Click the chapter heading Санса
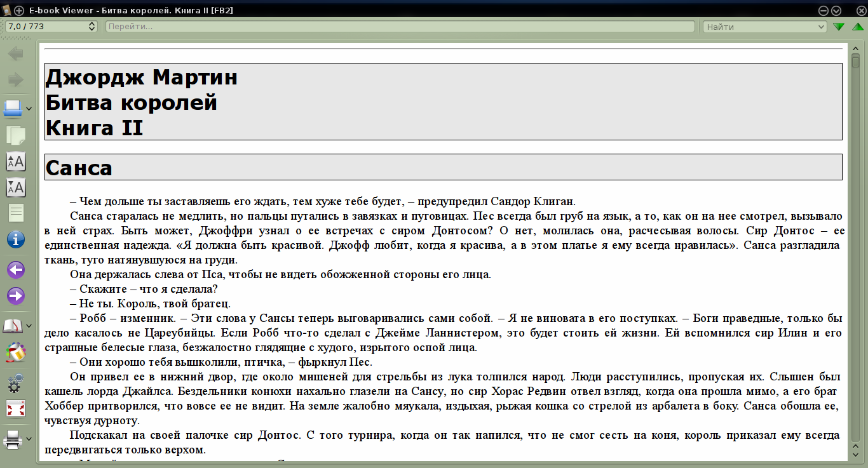868x468 pixels. (x=79, y=168)
